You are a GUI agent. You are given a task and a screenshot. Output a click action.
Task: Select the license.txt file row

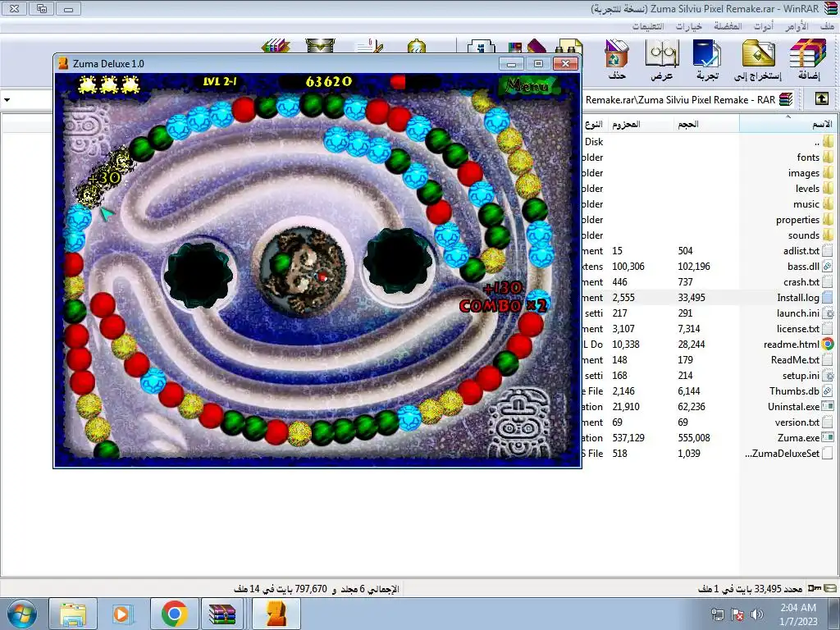pos(708,328)
